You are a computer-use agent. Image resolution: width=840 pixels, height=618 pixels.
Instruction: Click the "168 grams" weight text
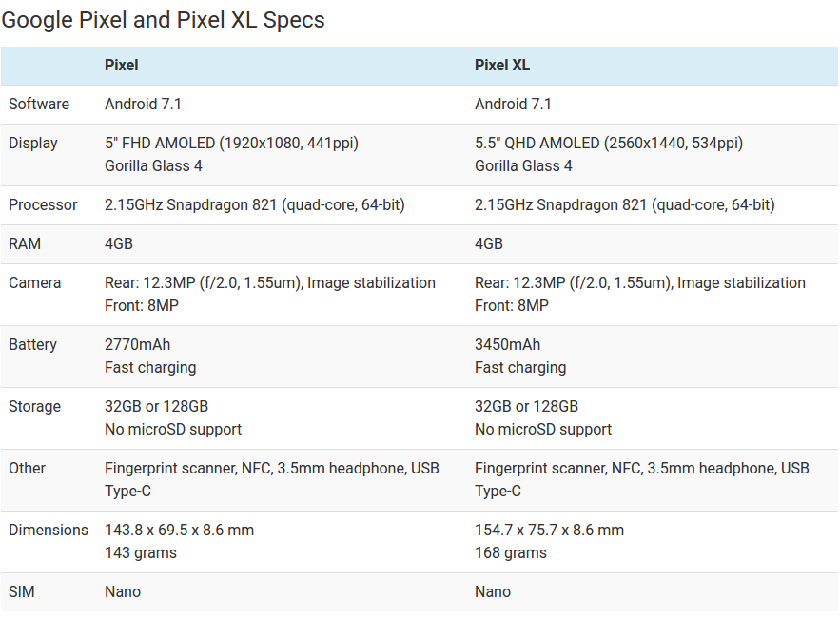tap(511, 553)
